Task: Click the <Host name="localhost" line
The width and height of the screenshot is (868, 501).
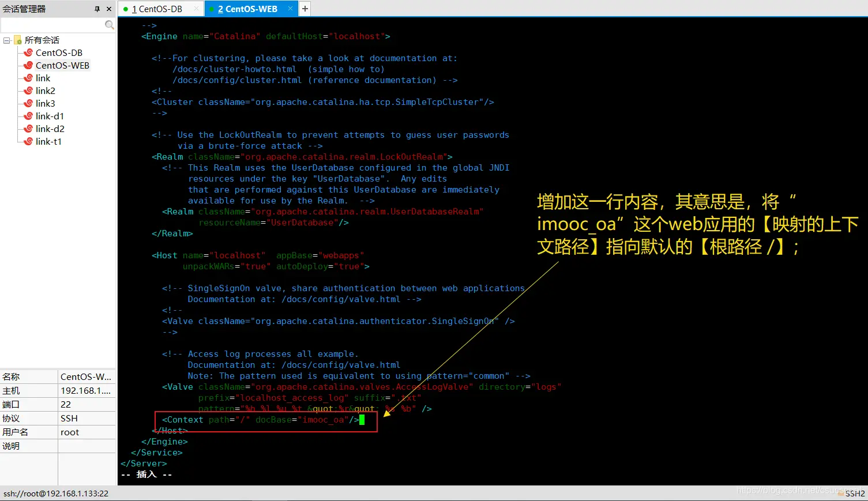Action: tap(258, 255)
